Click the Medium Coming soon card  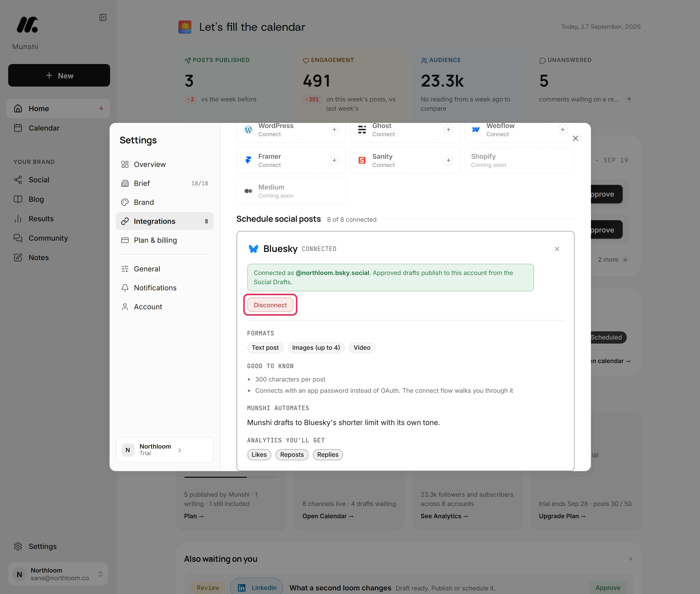[291, 191]
